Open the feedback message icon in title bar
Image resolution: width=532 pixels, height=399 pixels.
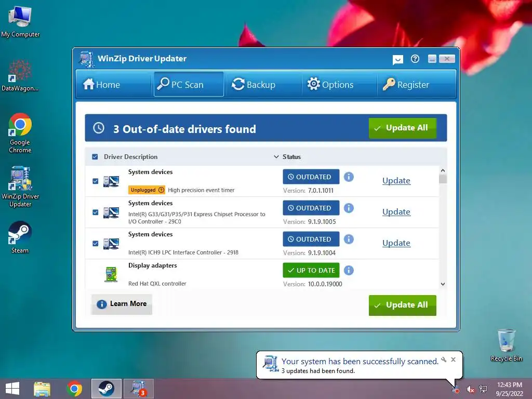[397, 60]
